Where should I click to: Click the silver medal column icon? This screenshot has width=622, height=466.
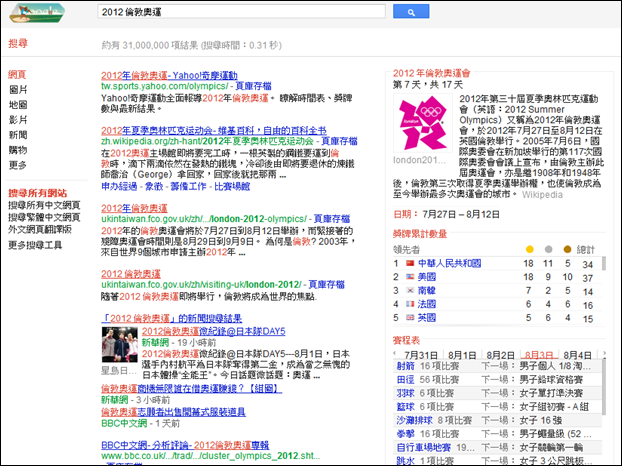(549, 249)
